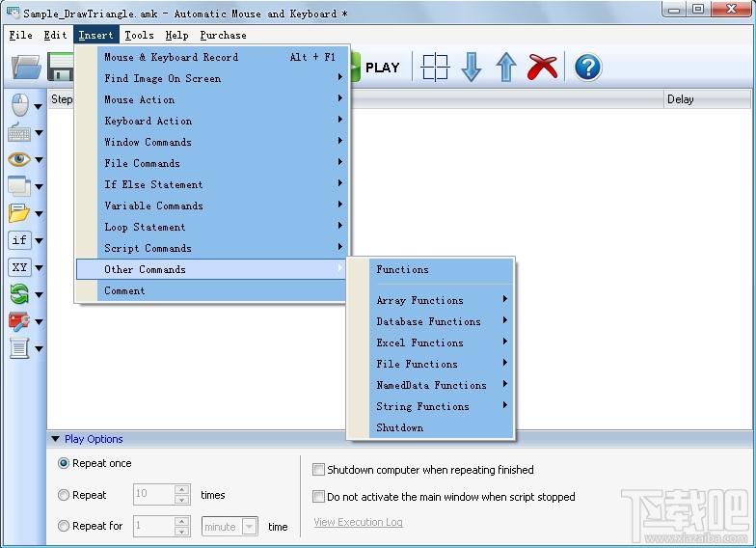Viewport: 756px width, 548px height.
Task: Select the Repeat for radio button
Action: [64, 527]
